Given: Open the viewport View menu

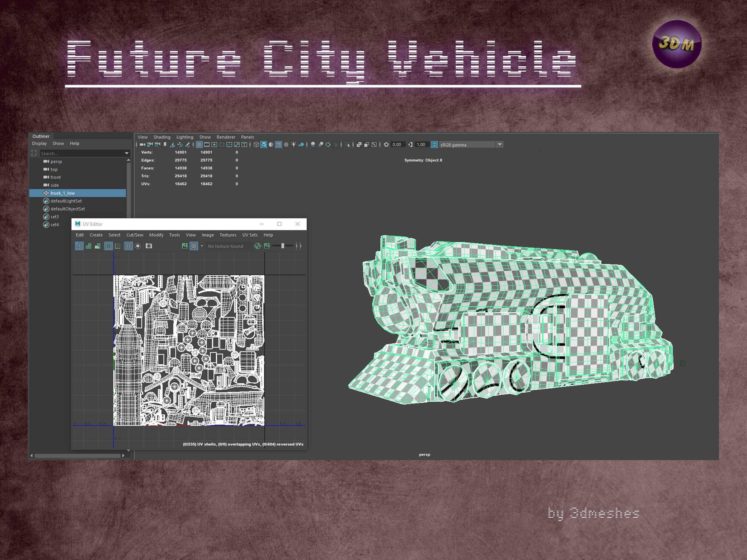Looking at the screenshot, I should point(143,137).
